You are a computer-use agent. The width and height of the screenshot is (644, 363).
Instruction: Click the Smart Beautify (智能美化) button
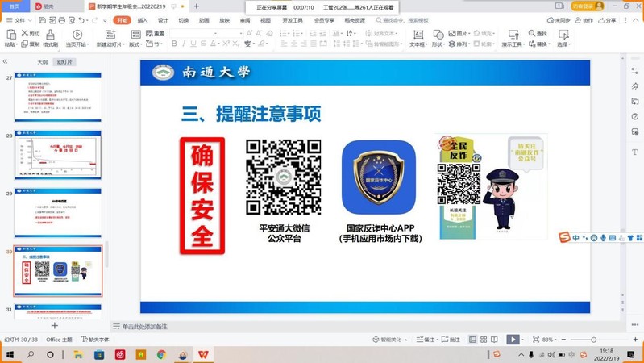coord(389,340)
